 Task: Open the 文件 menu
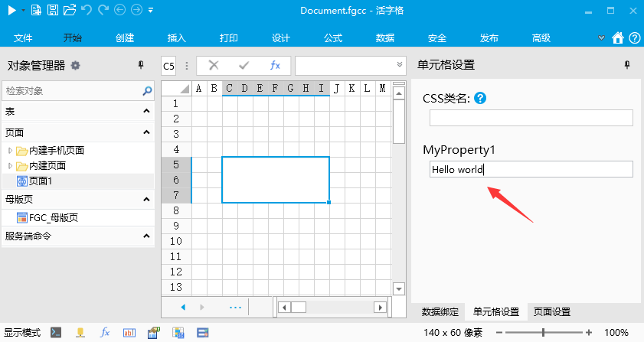click(x=23, y=38)
